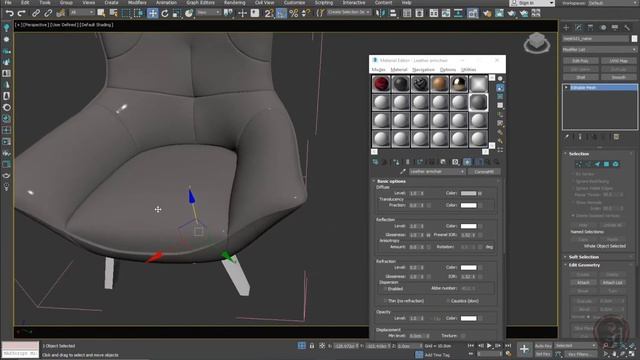The width and height of the screenshot is (640, 360).
Task: Click the Bind to Space Warp icon
Action: (60, 13)
